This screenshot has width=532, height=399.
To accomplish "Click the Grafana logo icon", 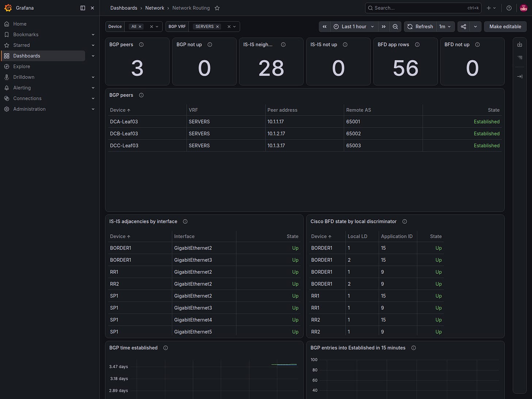I will click(8, 8).
